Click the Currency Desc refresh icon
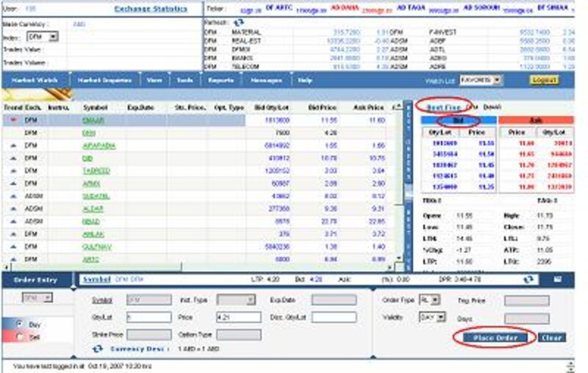The height and width of the screenshot is (373, 588). tap(97, 349)
